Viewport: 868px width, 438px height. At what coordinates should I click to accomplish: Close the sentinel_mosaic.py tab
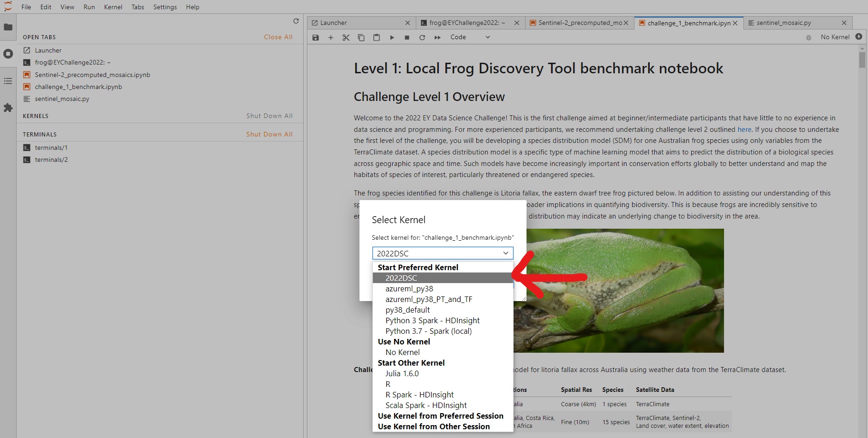844,23
